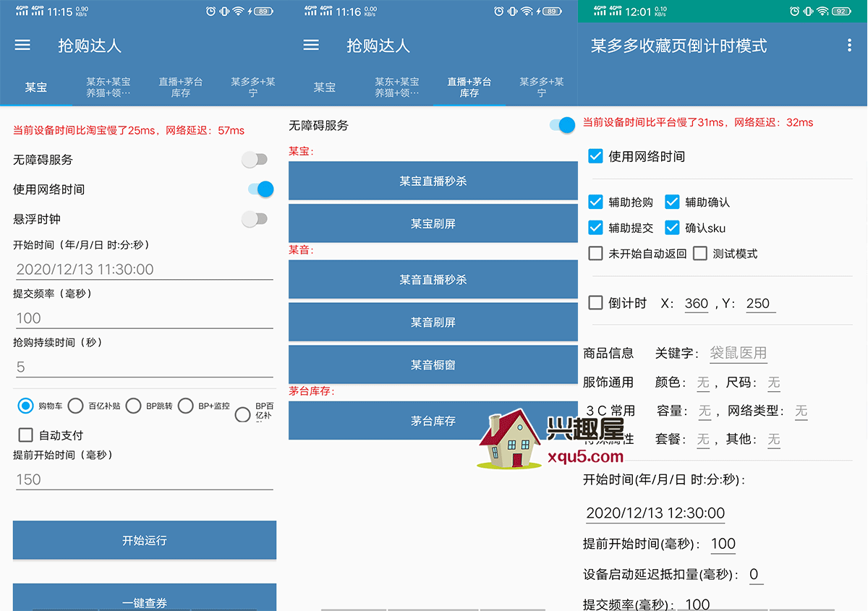Edit 关键字 field with 袋鼠医用 hint
868x611 pixels.
point(738,354)
